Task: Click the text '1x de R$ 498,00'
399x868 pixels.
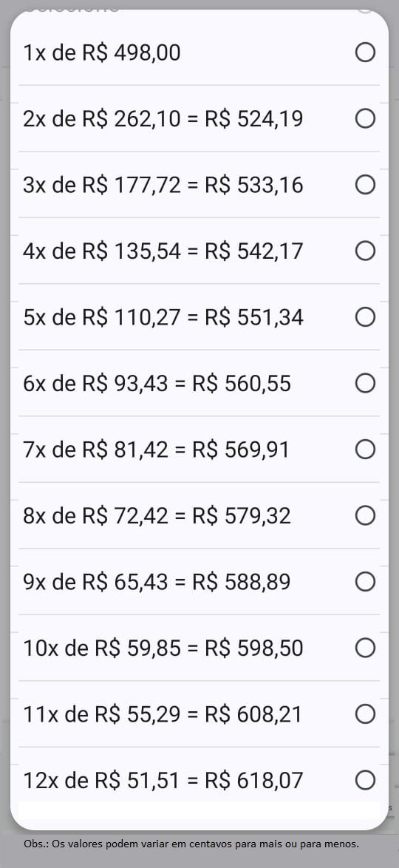Action: point(102,53)
